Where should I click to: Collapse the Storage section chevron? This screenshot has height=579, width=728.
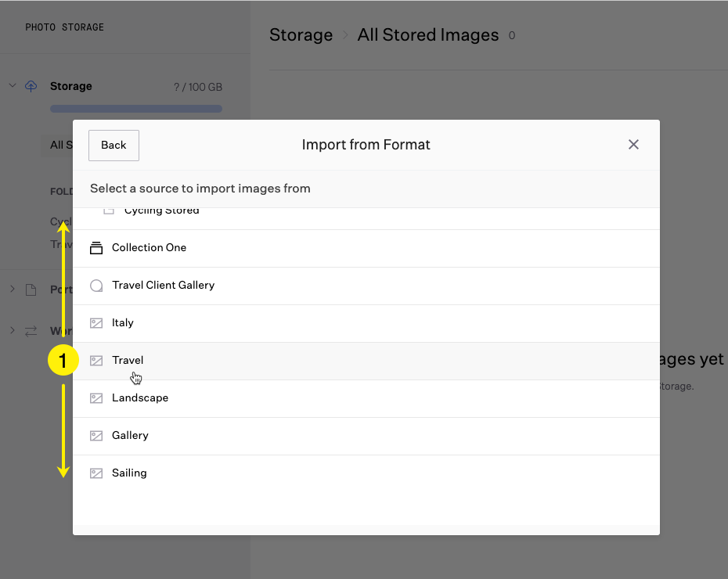tap(13, 85)
